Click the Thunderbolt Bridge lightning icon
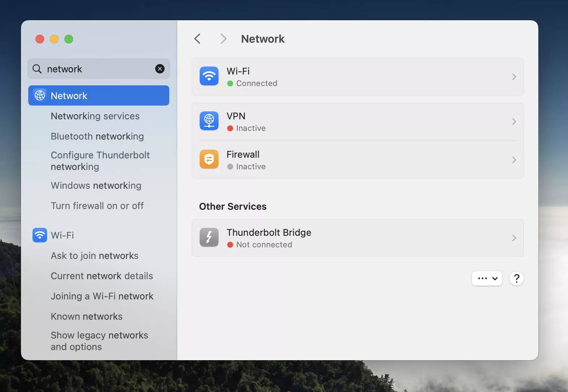Viewport: 568px width, 392px height. click(209, 238)
